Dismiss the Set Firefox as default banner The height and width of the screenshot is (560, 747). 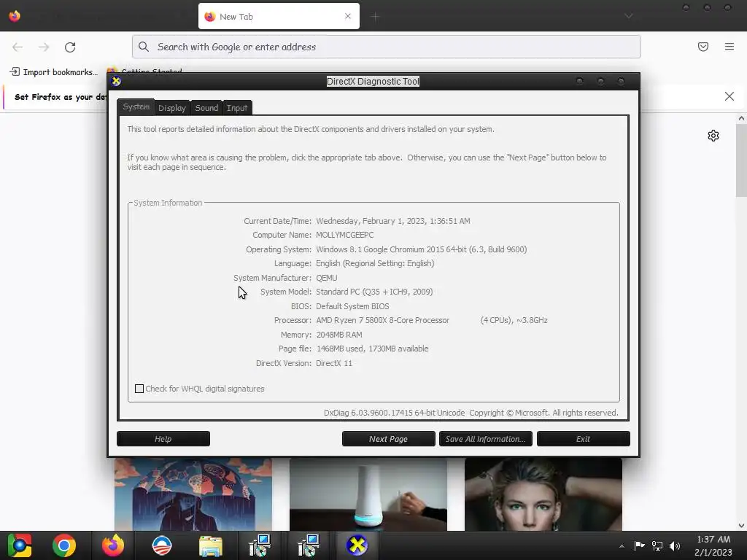(x=729, y=96)
